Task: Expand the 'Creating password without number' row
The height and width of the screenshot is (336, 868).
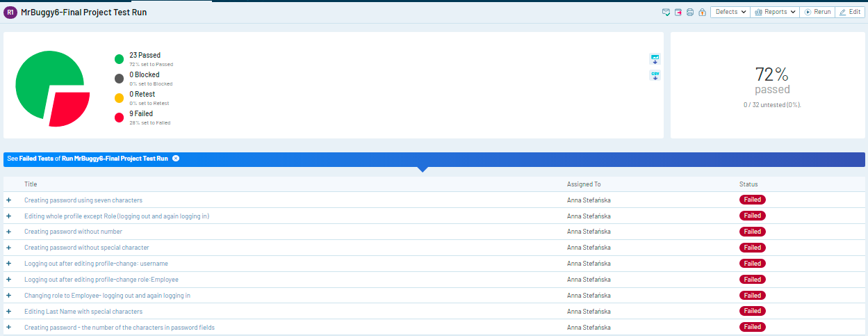Action: (x=9, y=232)
